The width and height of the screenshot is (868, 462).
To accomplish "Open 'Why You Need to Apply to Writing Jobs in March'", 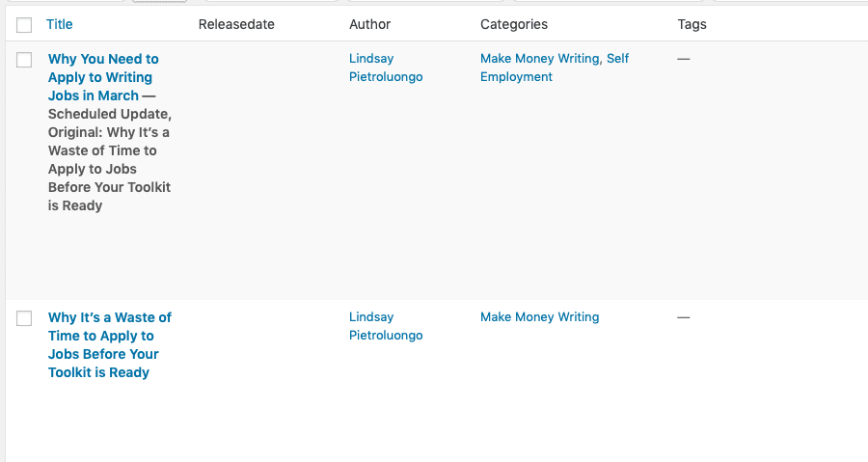I will [103, 77].
